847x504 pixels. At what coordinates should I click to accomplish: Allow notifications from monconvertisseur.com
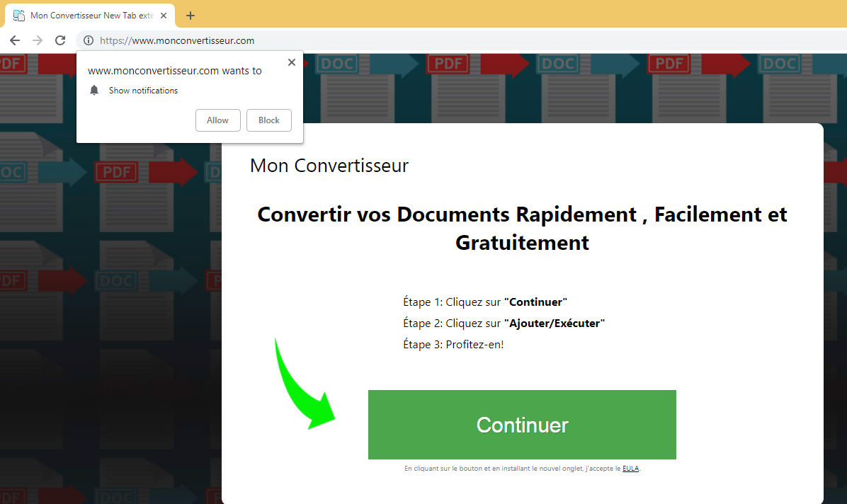[x=217, y=120]
